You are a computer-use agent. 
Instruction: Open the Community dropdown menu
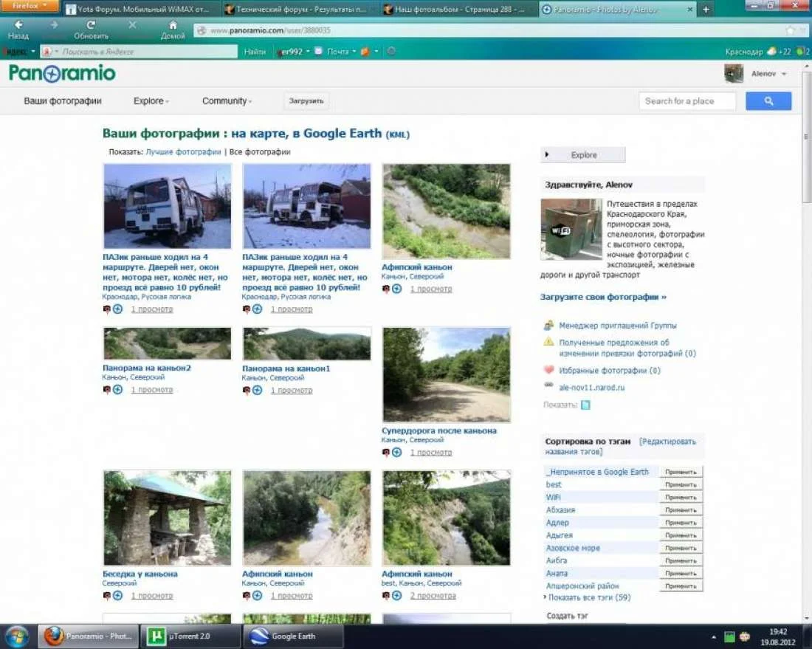point(227,101)
